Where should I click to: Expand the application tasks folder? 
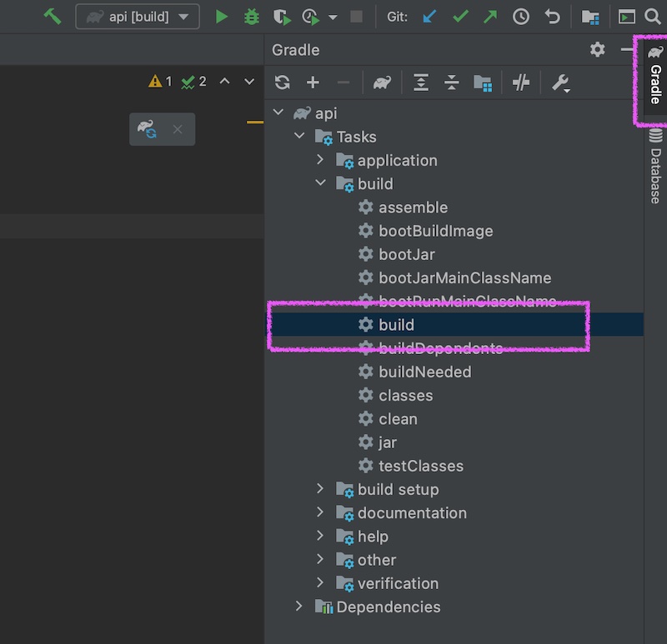point(320,160)
